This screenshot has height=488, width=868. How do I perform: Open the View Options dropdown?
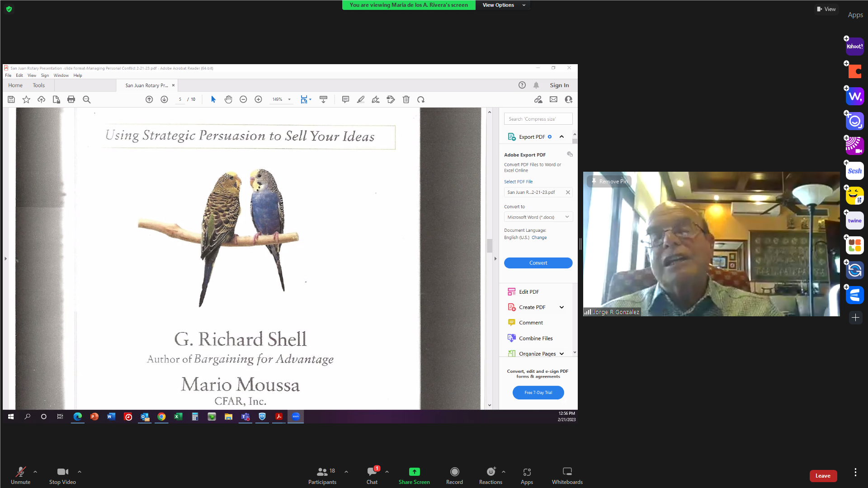[x=503, y=5]
